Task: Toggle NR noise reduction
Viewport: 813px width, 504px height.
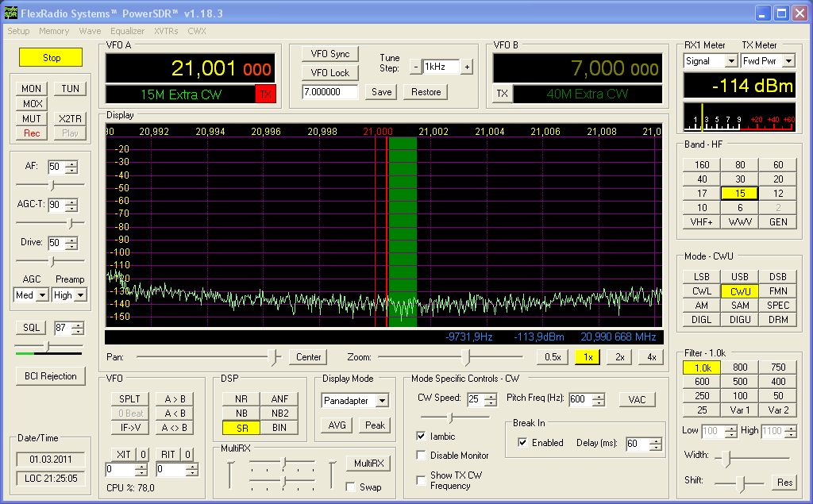Action: [241, 398]
